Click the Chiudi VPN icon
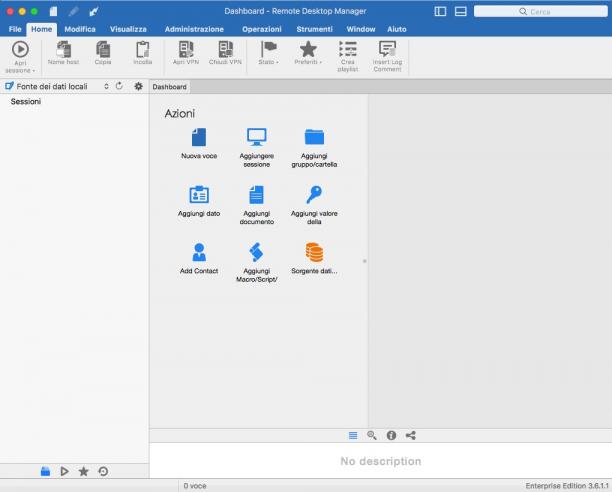 pyautogui.click(x=225, y=50)
